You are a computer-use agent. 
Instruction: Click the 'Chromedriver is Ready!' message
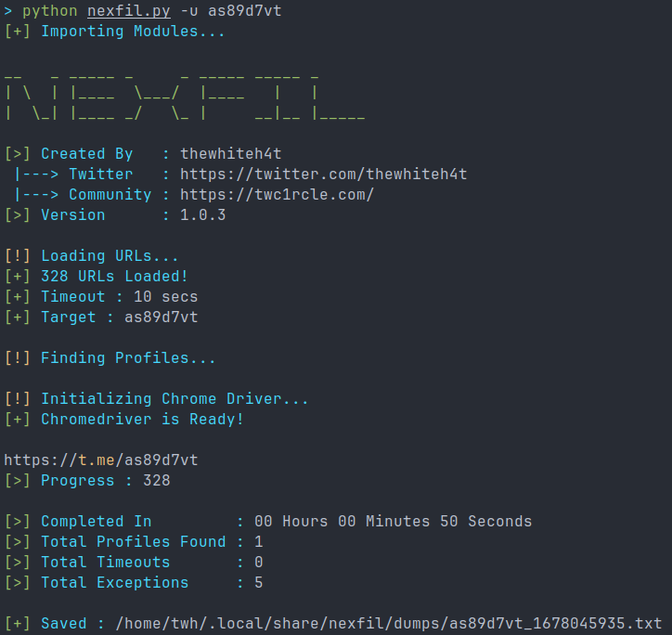click(123, 420)
